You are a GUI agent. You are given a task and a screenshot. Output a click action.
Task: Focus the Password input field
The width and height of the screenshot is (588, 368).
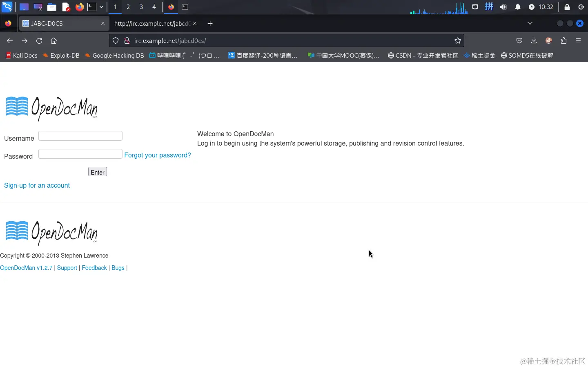click(80, 154)
